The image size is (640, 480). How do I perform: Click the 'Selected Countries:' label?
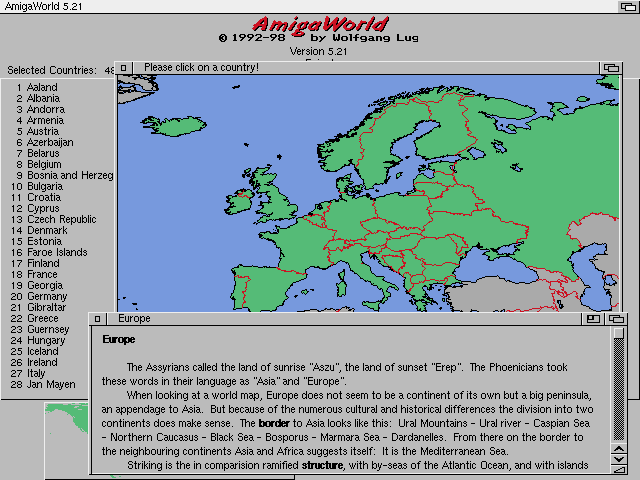(x=52, y=71)
